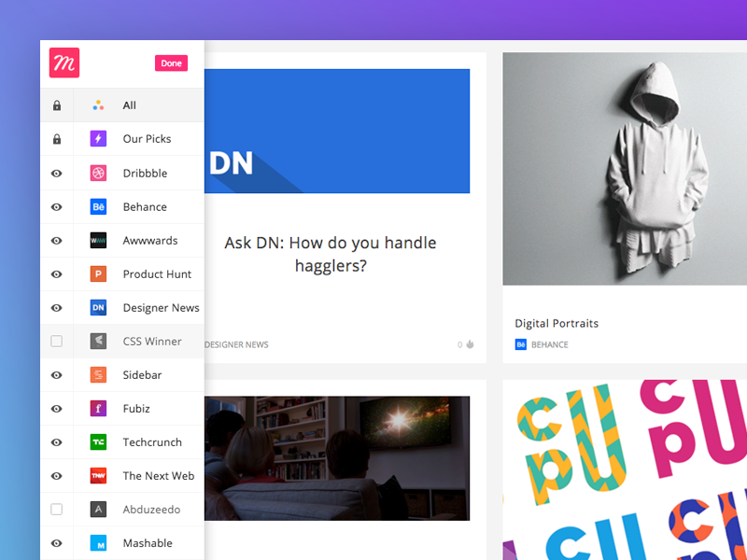Click the green Techcrunch icon

tap(98, 441)
